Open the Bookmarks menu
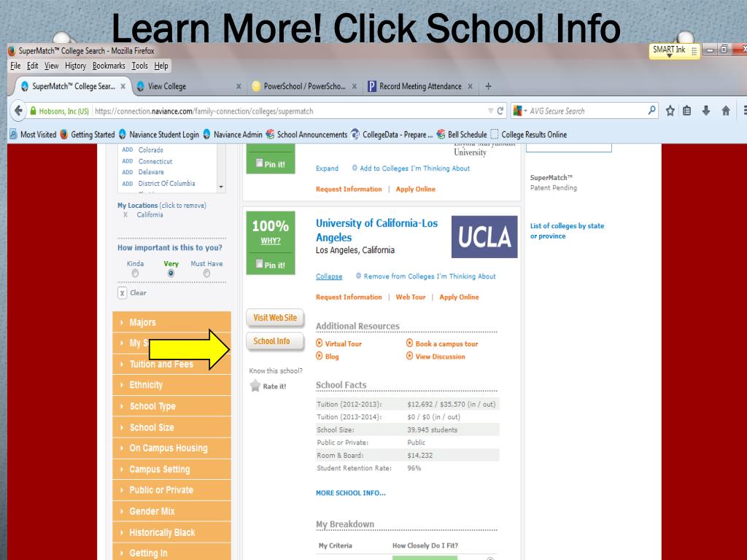The image size is (747, 560). tap(109, 66)
